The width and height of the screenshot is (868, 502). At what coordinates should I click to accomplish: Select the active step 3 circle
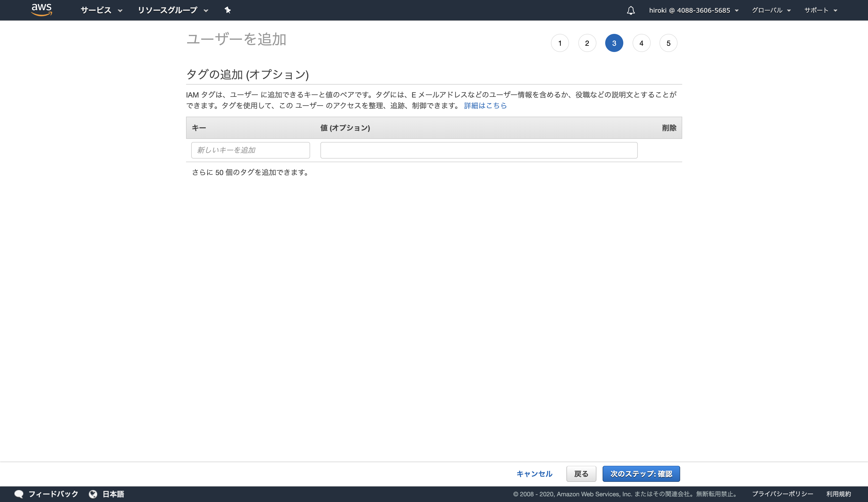pyautogui.click(x=614, y=43)
